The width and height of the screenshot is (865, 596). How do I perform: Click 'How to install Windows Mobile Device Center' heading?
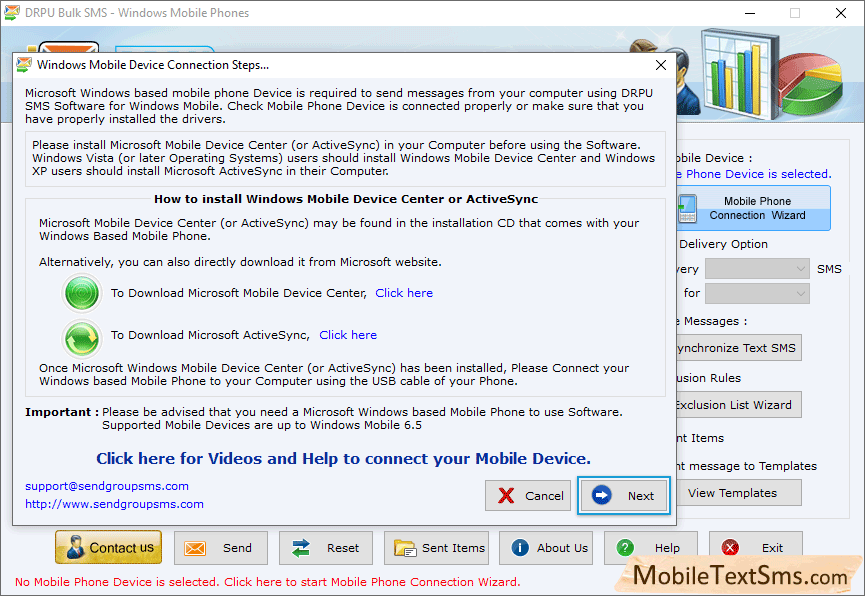click(345, 199)
